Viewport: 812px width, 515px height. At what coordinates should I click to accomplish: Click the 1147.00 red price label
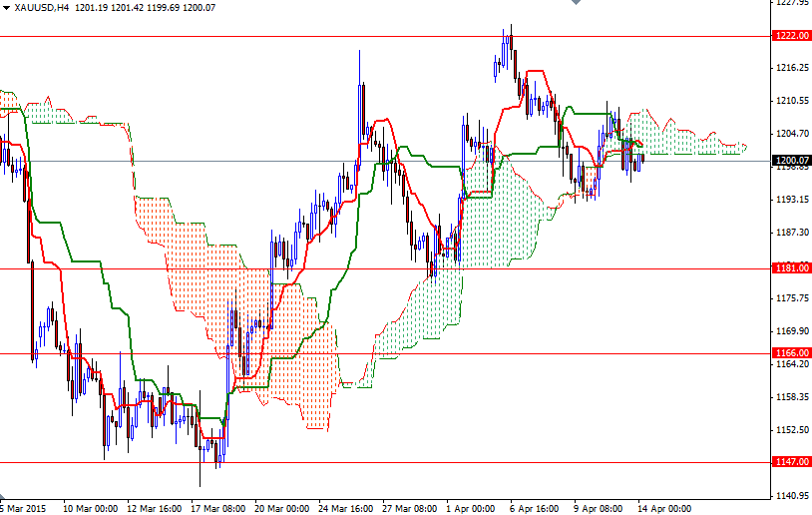tap(790, 462)
